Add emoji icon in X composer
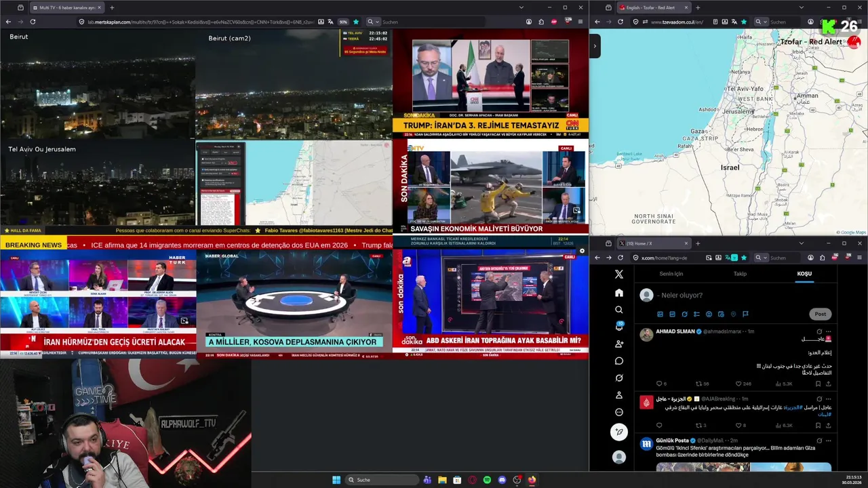The width and height of the screenshot is (868, 488). coord(709,314)
